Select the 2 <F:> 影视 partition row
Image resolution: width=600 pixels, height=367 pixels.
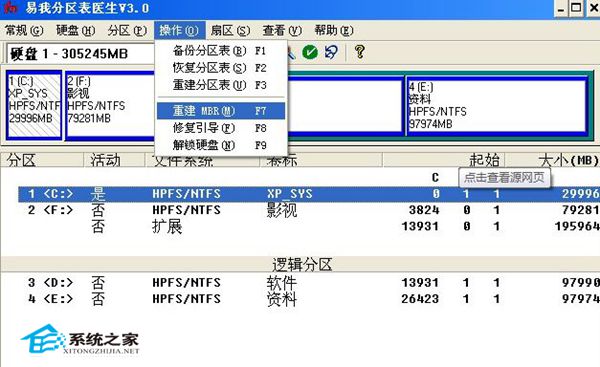[309, 210]
